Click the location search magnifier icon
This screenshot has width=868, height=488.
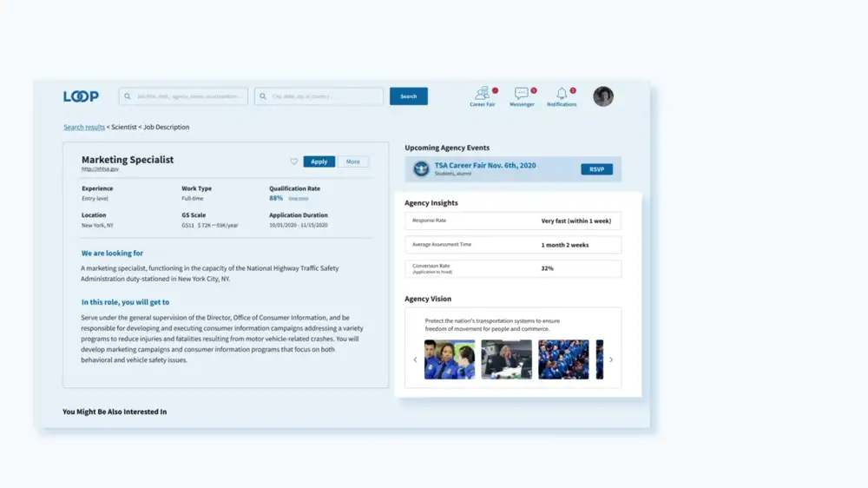click(x=263, y=96)
